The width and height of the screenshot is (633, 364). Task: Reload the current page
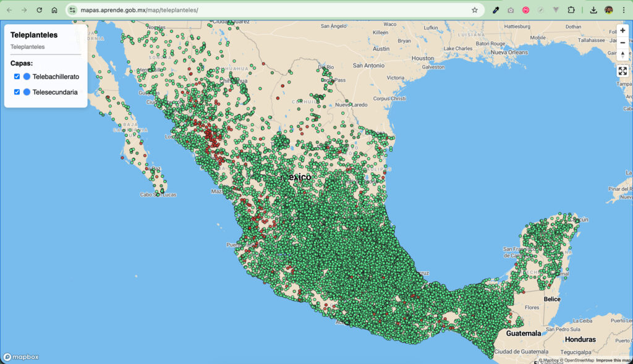click(x=40, y=10)
